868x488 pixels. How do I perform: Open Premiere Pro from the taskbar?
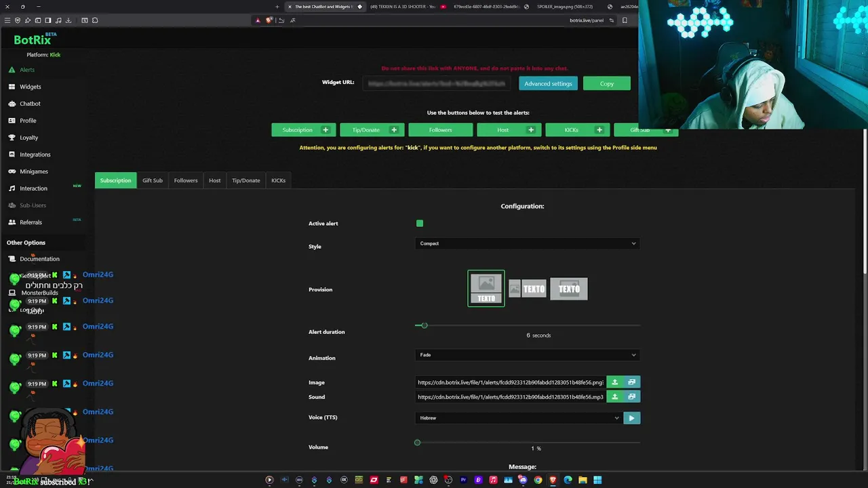(x=463, y=480)
